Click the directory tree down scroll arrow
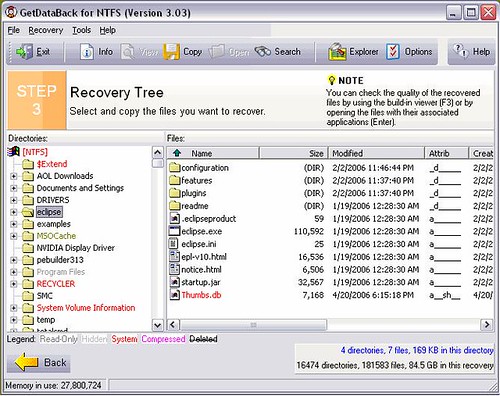Viewport: 500px width, 396px height. click(x=157, y=324)
